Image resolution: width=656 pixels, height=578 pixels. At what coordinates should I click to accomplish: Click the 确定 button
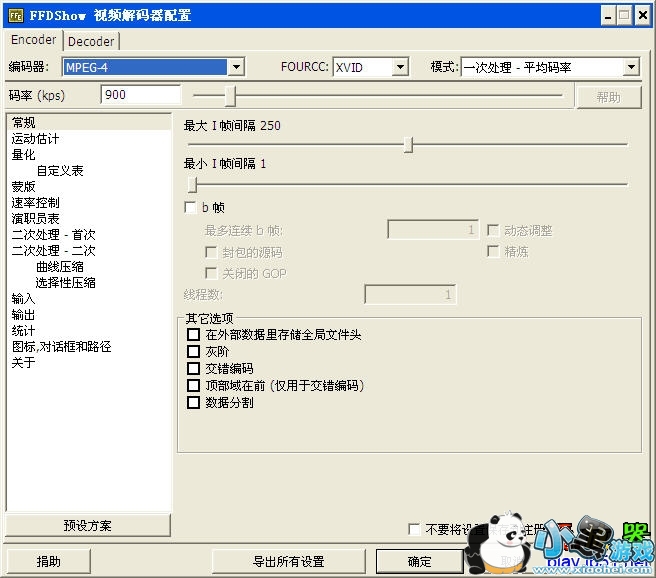tap(420, 561)
